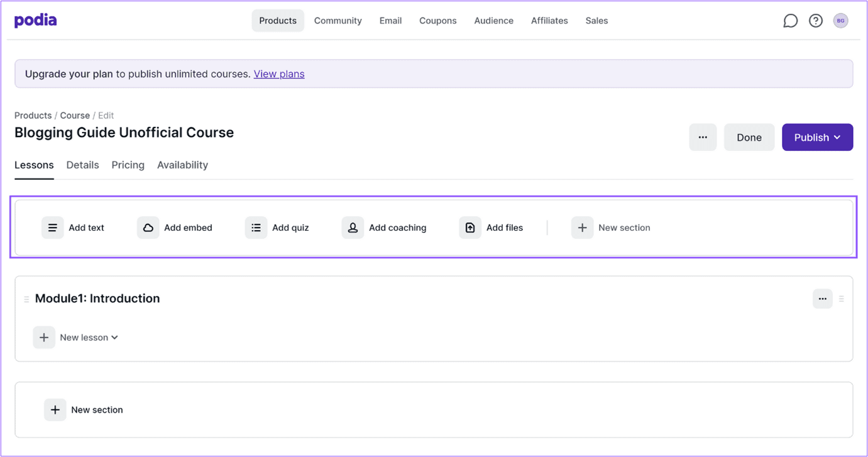Click the Products breadcrumb link
This screenshot has height=457, width=868.
(x=33, y=116)
